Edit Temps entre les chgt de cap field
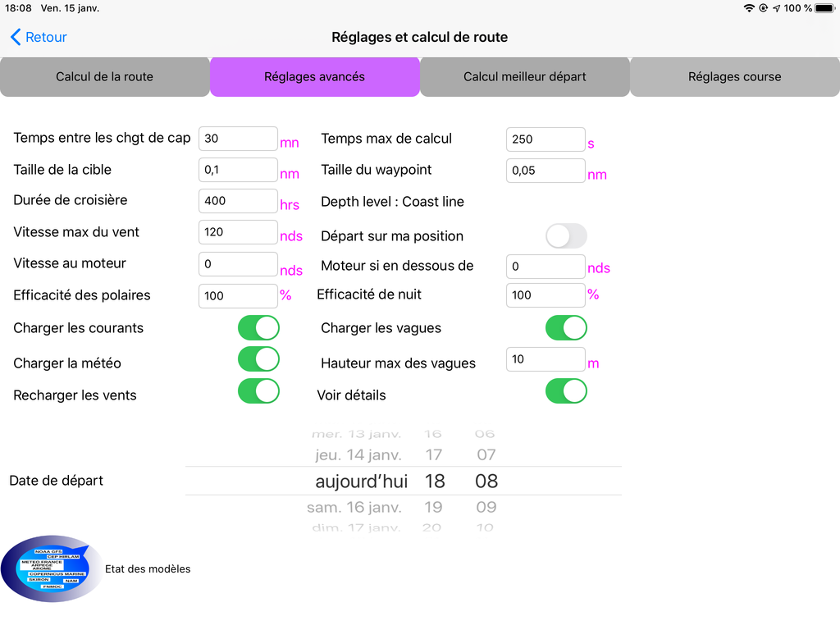Screen dimensions: 840x630 tap(238, 139)
